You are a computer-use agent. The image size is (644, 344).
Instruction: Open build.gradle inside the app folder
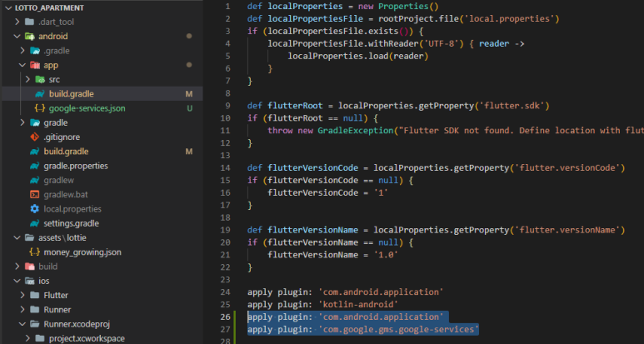click(72, 94)
